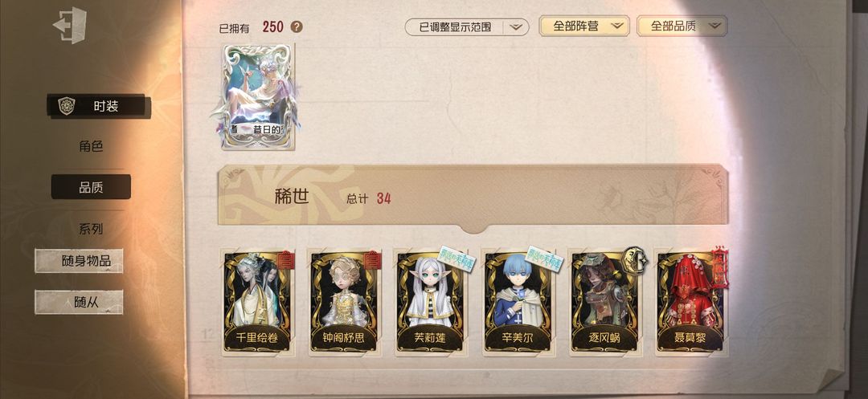Expand the 全部阵营 faction filter
Image resolution: width=868 pixels, height=399 pixels.
pos(584,26)
